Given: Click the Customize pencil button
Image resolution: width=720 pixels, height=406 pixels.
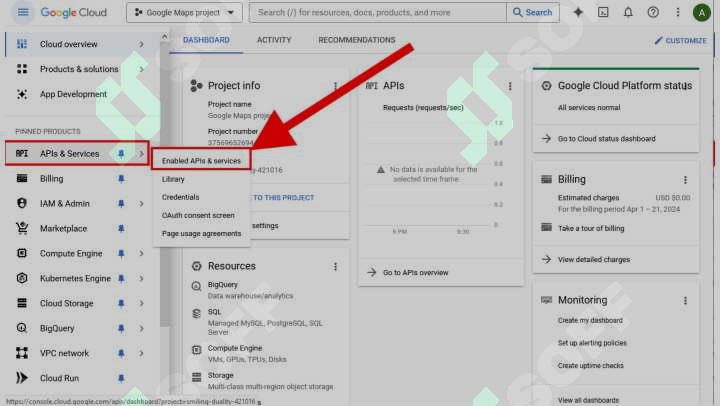Looking at the screenshot, I should pyautogui.click(x=681, y=40).
